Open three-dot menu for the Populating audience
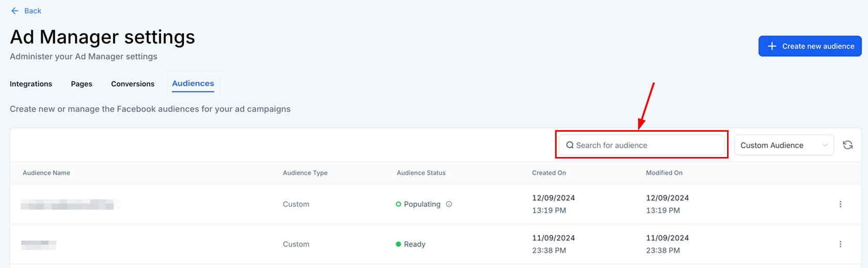Viewport: 868px width, 268px height. point(840,204)
